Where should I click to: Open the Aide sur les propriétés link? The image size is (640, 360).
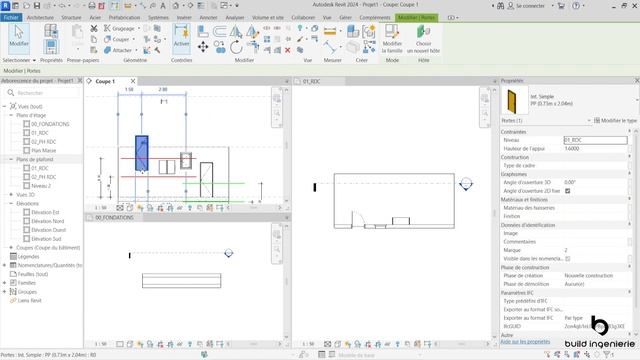coord(525,341)
